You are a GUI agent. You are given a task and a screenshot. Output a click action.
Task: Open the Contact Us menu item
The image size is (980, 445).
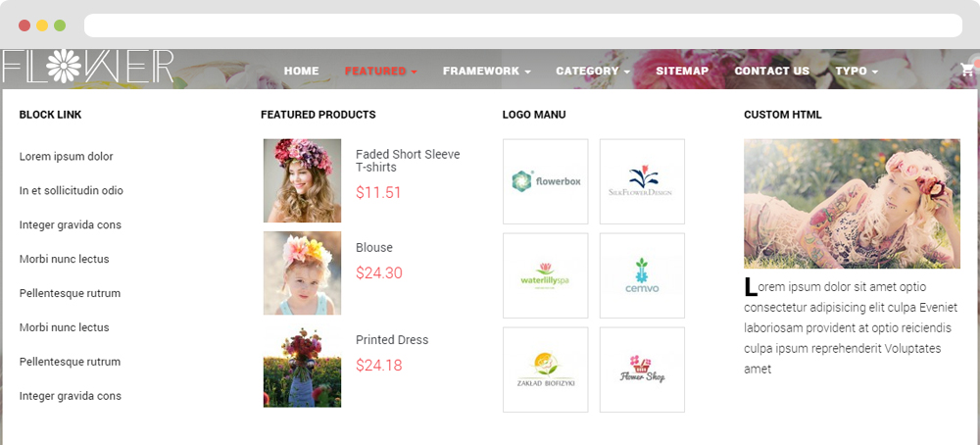coord(772,71)
